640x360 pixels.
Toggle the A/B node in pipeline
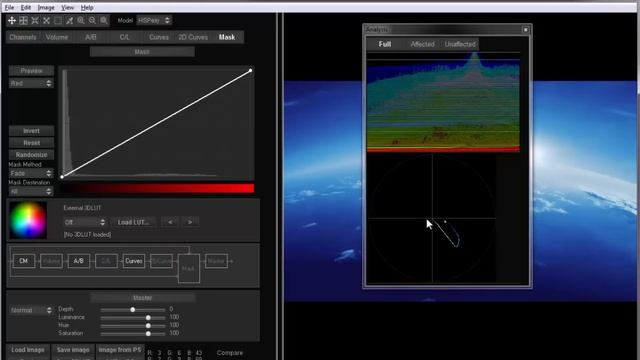78,261
